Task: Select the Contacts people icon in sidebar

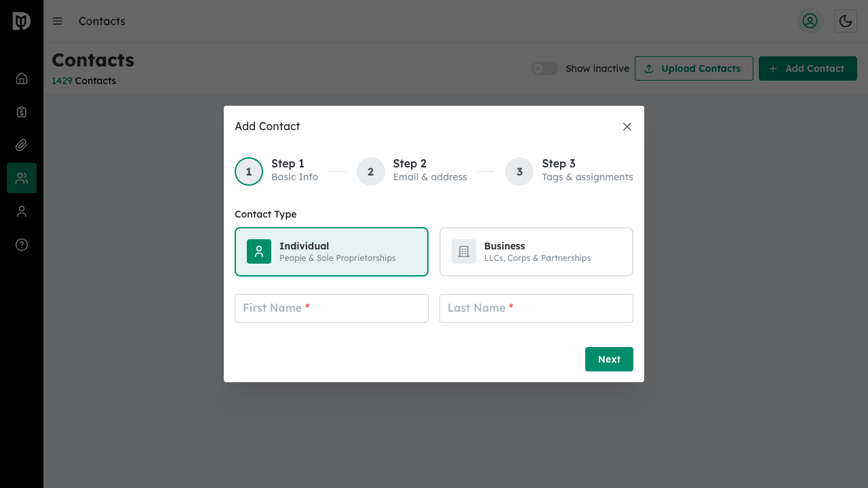Action: click(x=21, y=178)
